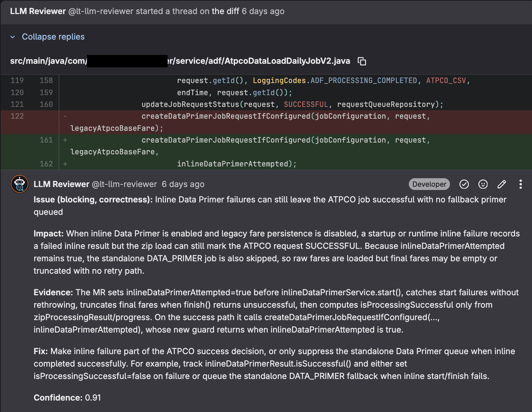Image resolution: width=532 pixels, height=412 pixels.
Task: Edit the comment with the pencil icon
Action: [502, 184]
